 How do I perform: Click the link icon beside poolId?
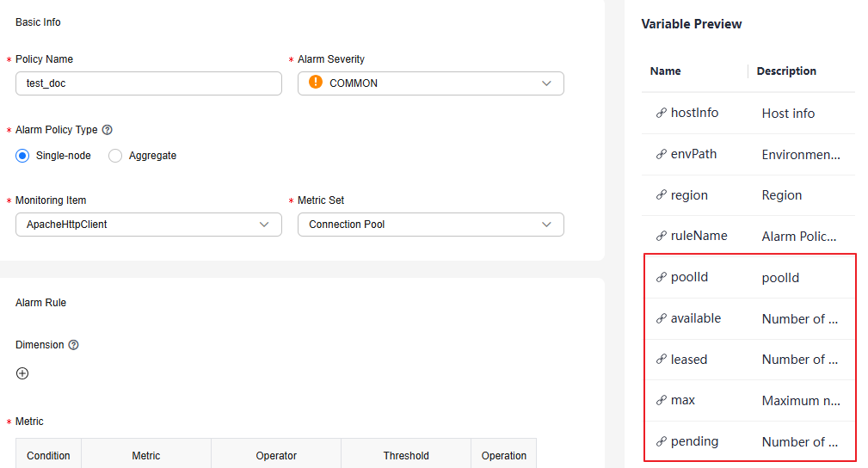tap(661, 277)
